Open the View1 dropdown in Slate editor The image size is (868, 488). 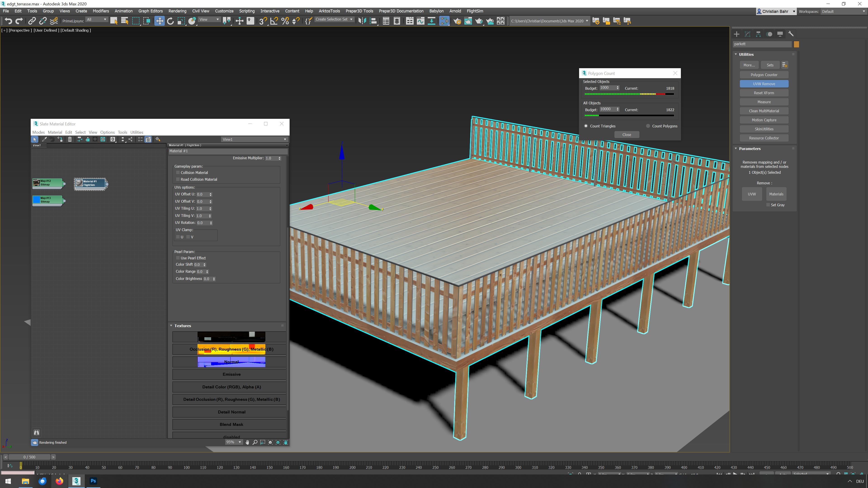(254, 139)
